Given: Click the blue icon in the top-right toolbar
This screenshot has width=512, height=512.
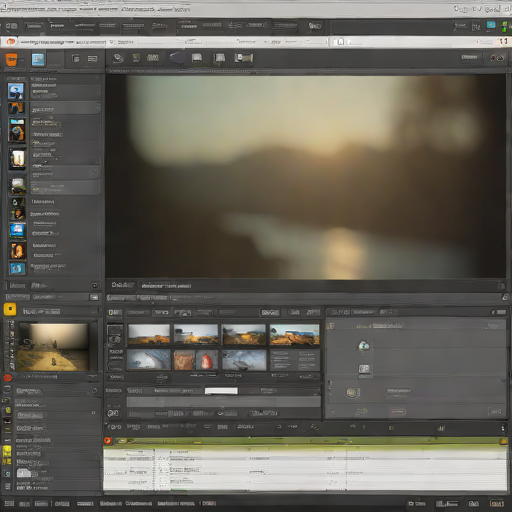Looking at the screenshot, I should click(491, 25).
